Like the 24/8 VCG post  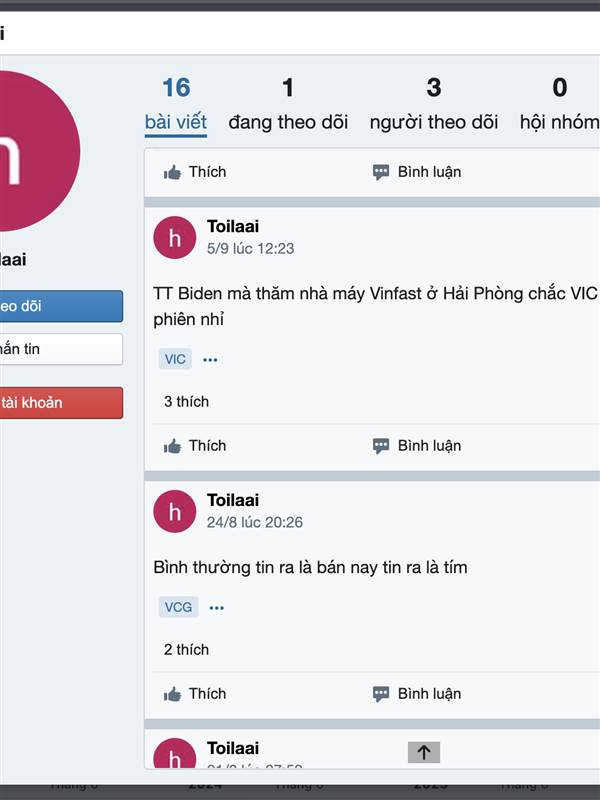pos(196,693)
